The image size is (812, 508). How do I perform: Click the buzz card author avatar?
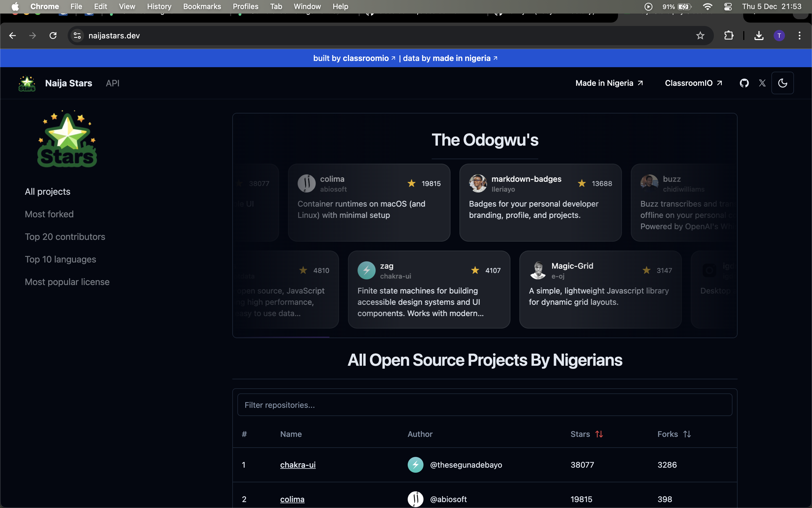pyautogui.click(x=649, y=183)
